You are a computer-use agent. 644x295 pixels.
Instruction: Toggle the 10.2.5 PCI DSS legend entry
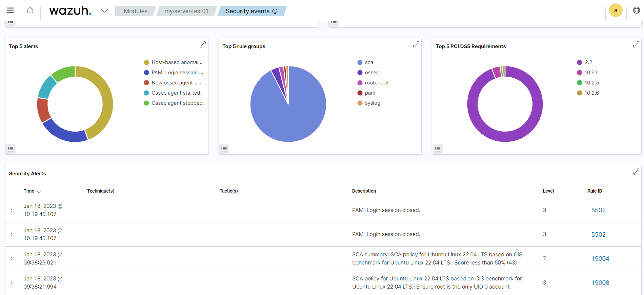[x=588, y=83]
